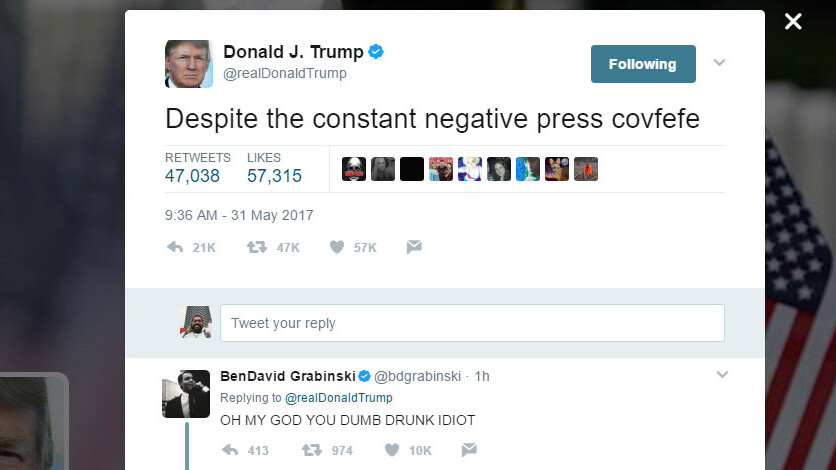This screenshot has height=470, width=836.
Task: Open the RETWEETS 47,038 list
Action: (197, 168)
